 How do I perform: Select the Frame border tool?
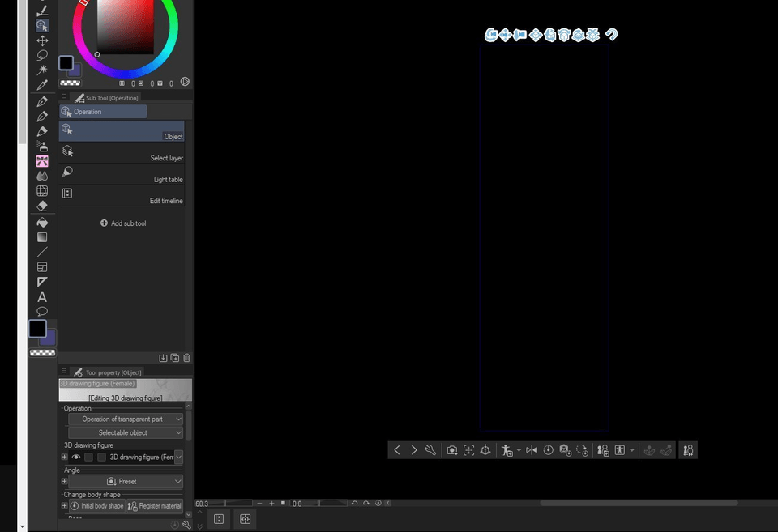pos(42,267)
